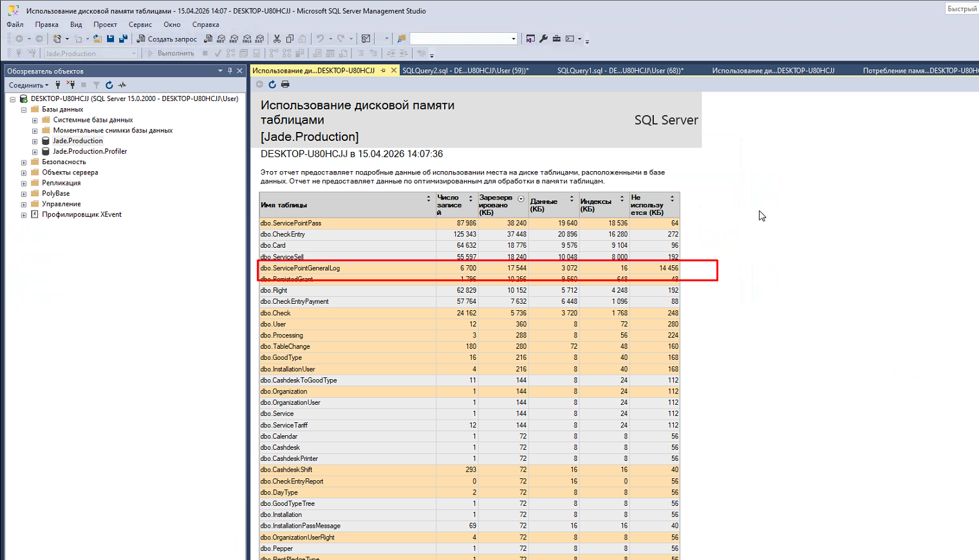This screenshot has height=560, width=979.
Task: Click the Cut scissors icon
Action: pyautogui.click(x=277, y=39)
